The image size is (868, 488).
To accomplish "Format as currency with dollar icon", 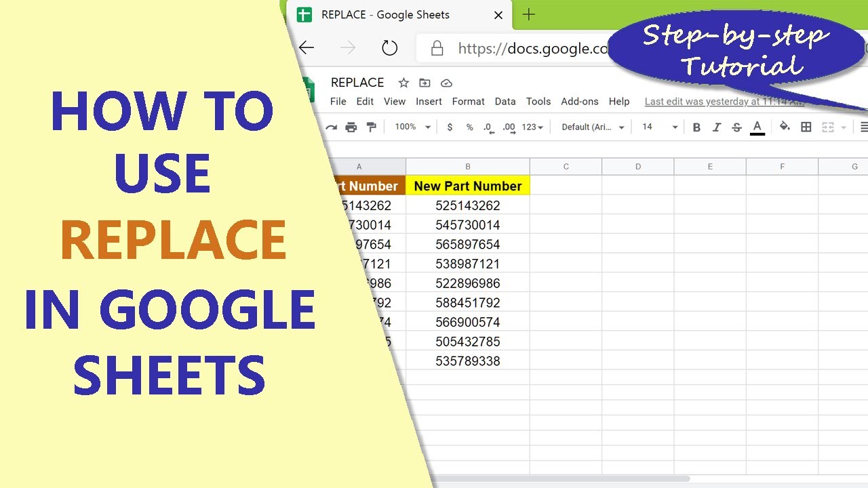I will [x=450, y=127].
